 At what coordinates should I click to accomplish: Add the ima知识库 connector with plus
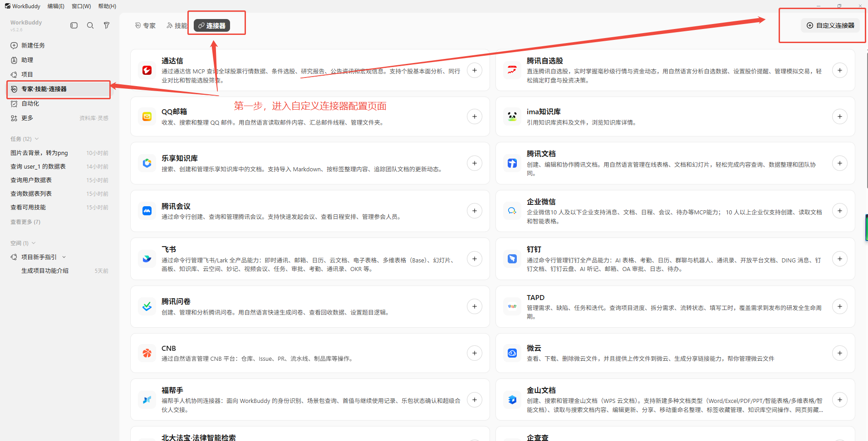(x=840, y=116)
